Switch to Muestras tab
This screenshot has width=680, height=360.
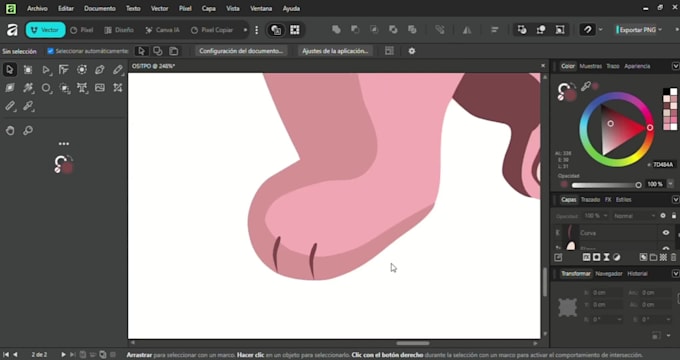pos(591,66)
